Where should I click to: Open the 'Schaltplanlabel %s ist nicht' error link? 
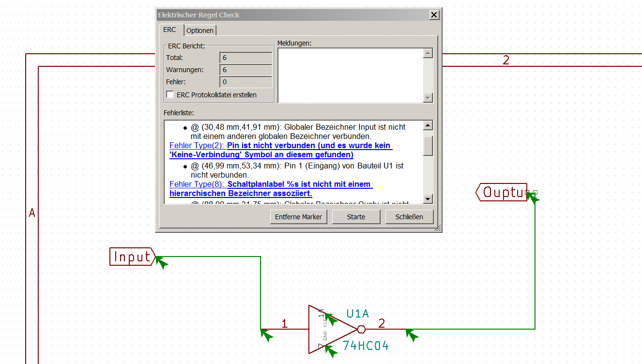coord(271,189)
